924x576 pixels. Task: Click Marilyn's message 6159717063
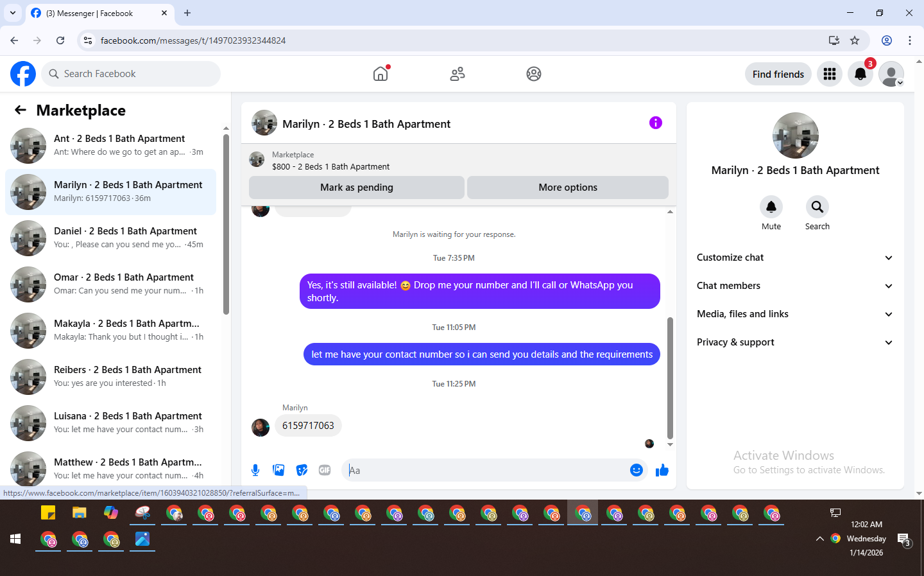click(x=308, y=426)
